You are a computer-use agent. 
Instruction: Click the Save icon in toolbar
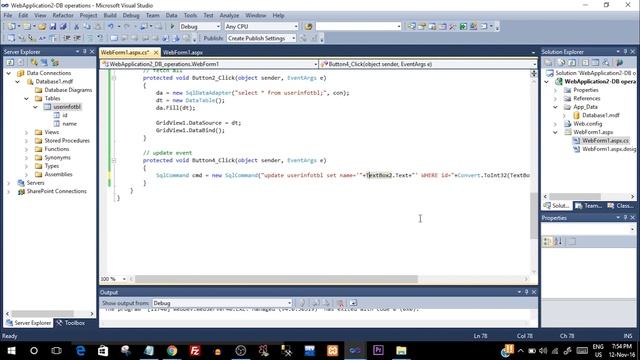53,27
